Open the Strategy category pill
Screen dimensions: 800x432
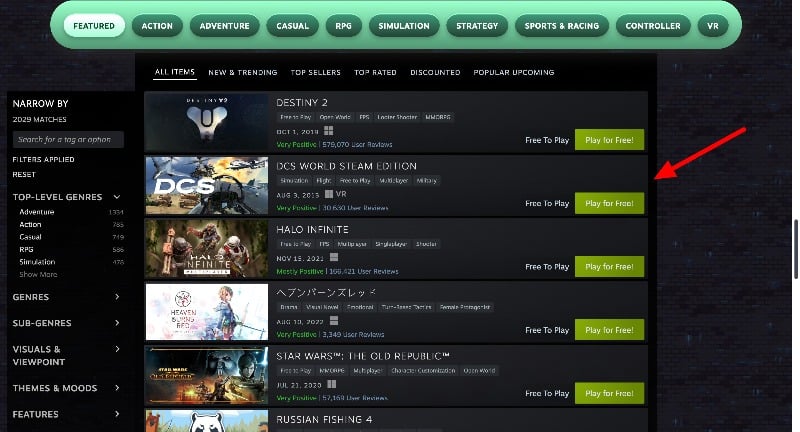coord(477,26)
